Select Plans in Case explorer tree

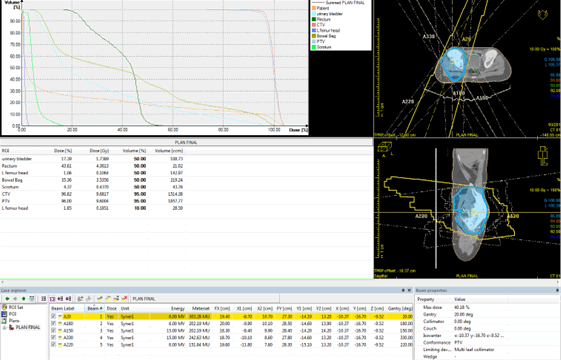[x=14, y=321]
